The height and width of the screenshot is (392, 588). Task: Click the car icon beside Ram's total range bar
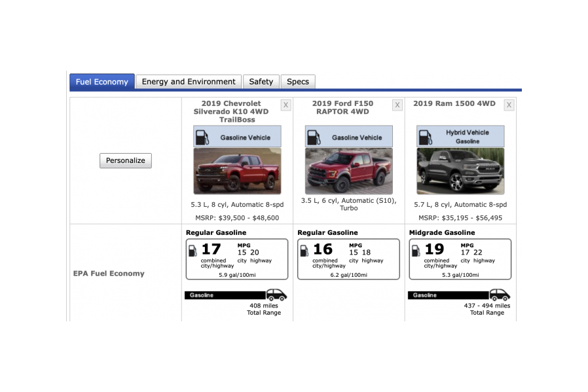point(500,294)
